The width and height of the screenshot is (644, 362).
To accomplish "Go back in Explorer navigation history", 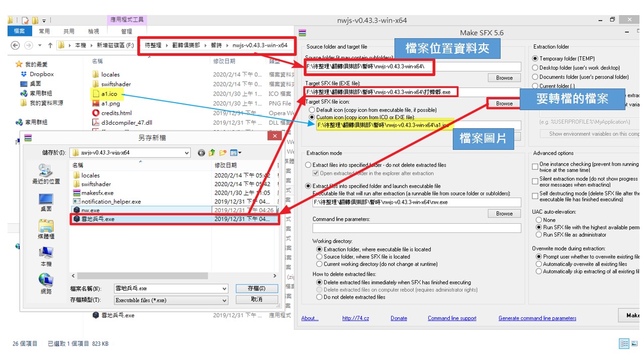I will point(15,45).
